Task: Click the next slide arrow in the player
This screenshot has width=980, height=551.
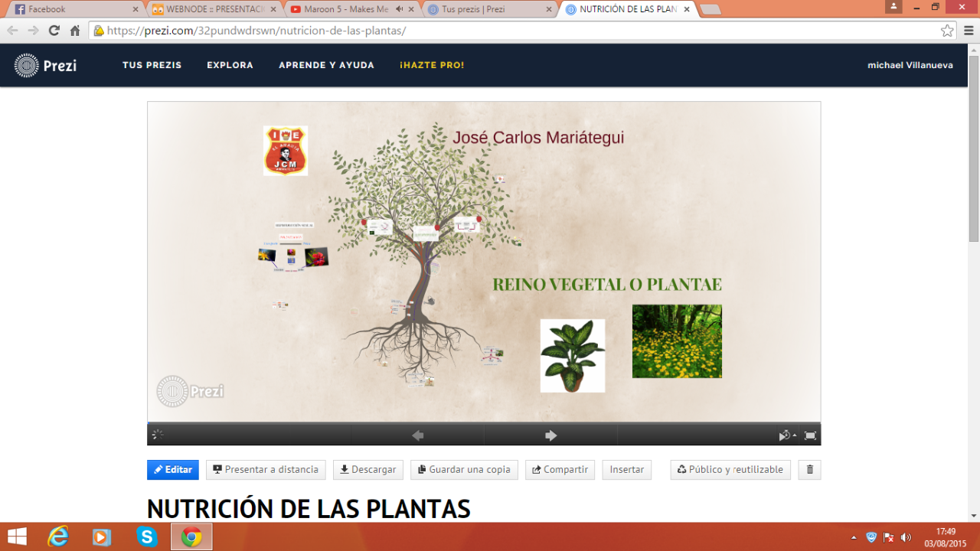Action: pos(550,435)
